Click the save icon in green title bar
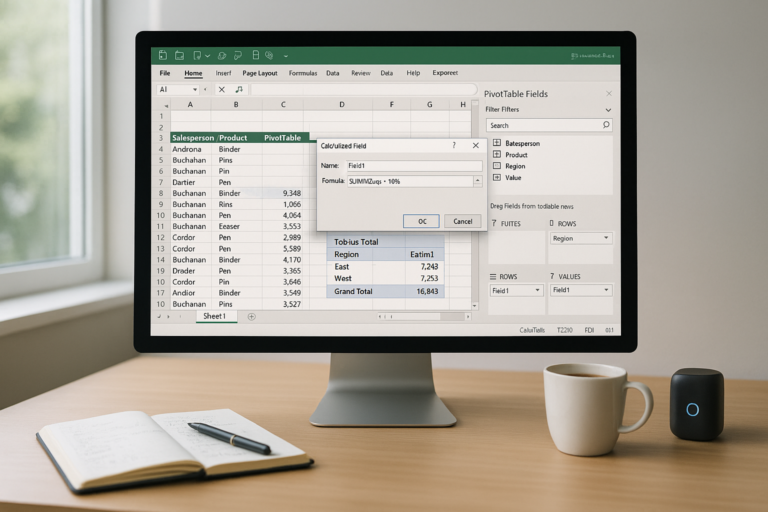Screen dimensions: 768x512 click(x=163, y=55)
